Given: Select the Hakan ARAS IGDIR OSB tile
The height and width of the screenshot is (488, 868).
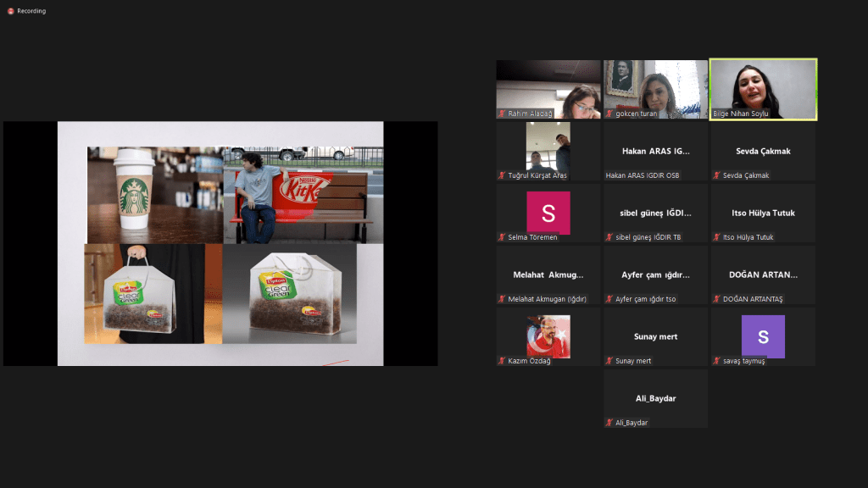Looking at the screenshot, I should point(655,152).
